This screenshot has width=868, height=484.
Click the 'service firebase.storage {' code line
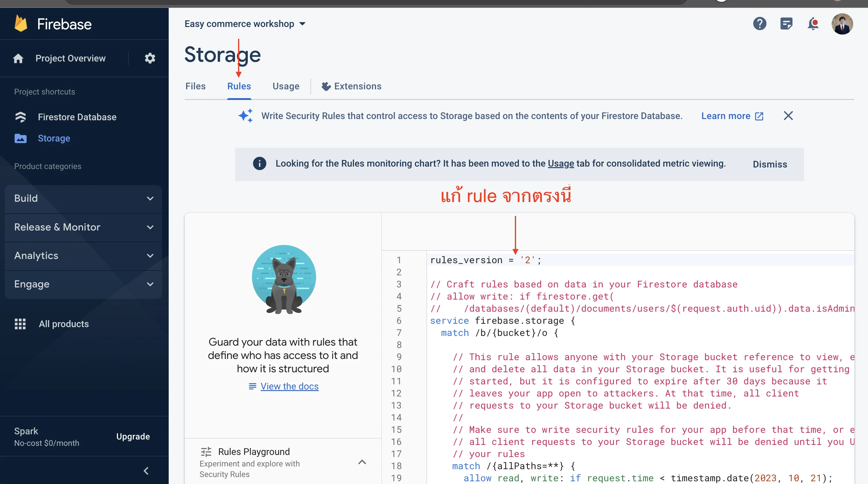click(x=502, y=320)
